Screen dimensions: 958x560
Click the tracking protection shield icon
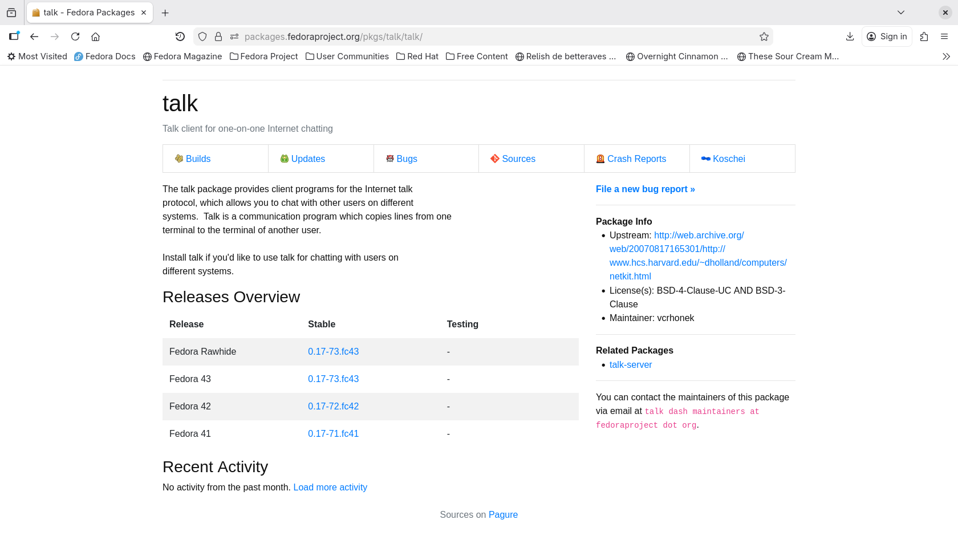202,36
